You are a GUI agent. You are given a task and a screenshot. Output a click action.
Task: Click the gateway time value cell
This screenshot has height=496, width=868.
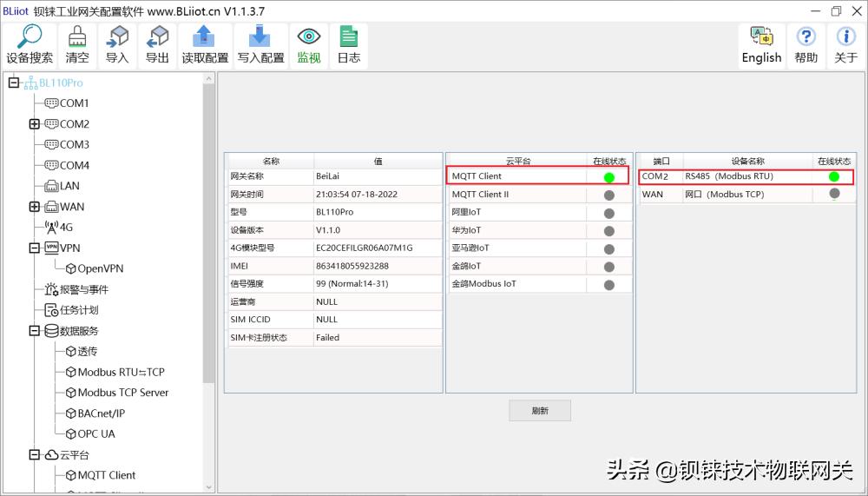(x=378, y=195)
